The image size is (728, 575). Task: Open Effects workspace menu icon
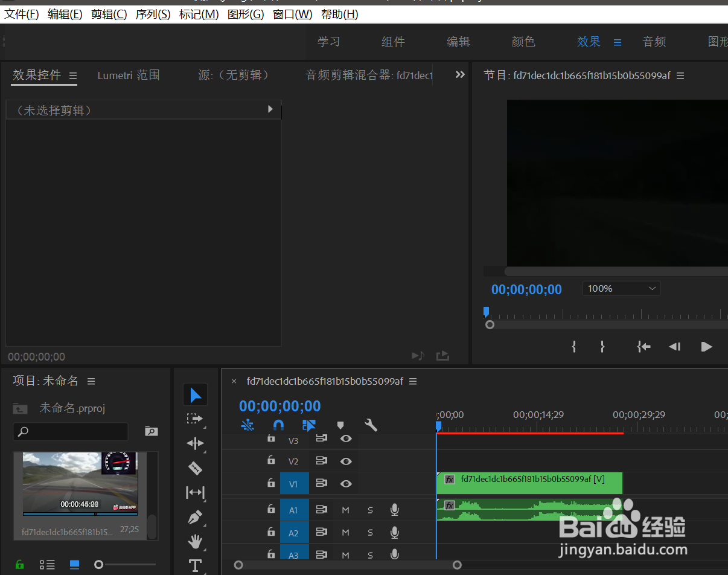coord(618,42)
